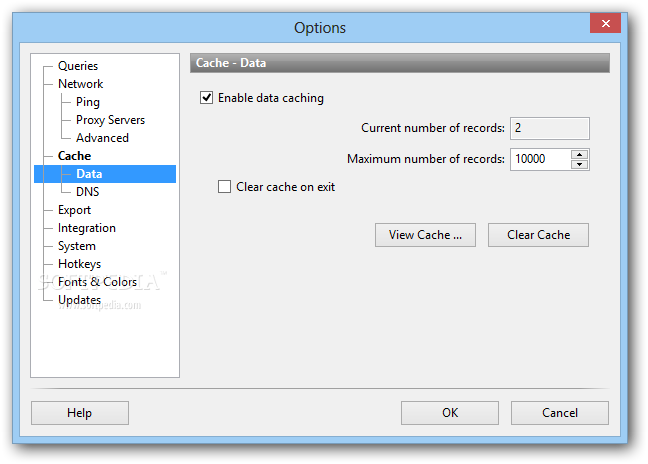
Task: Toggle the Enable data caching checkbox
Action: point(207,98)
